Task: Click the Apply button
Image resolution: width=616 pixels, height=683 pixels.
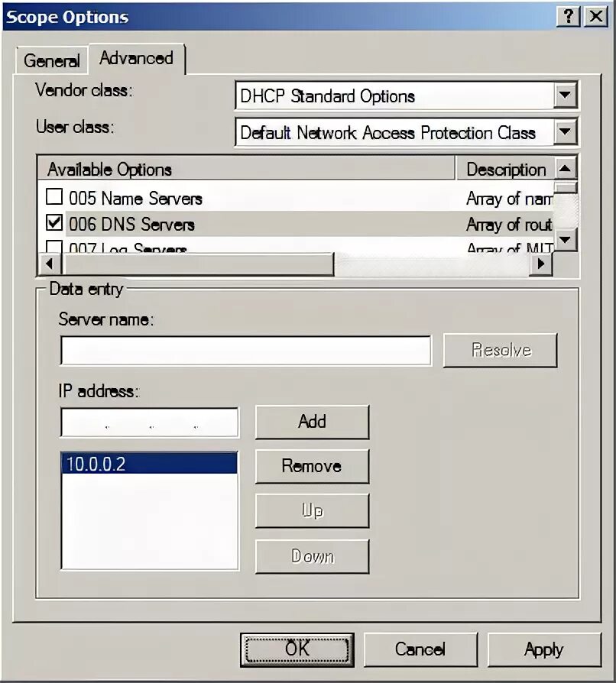Action: (x=545, y=649)
